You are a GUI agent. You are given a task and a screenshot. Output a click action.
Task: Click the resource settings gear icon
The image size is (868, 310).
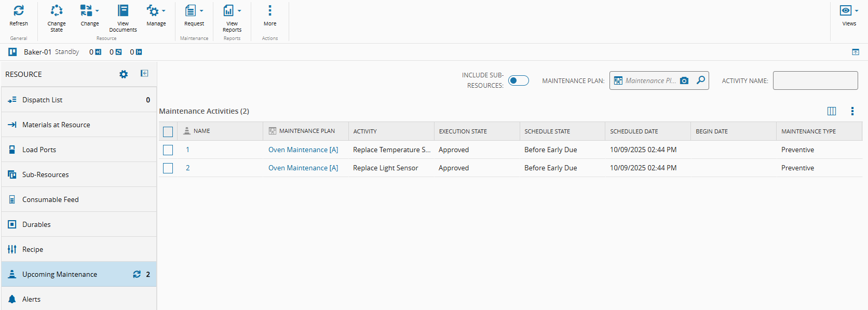click(124, 74)
